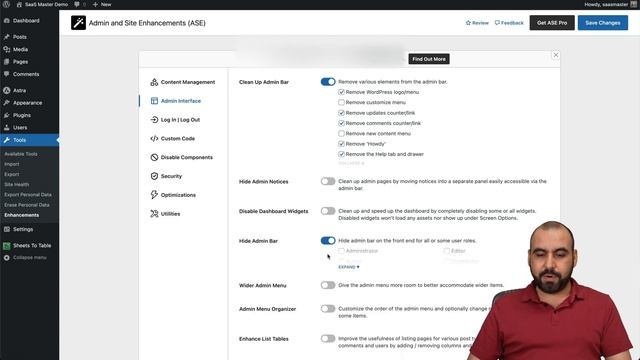Click the Content Management tab icon
Screen dimensions: 640x360
point(154,82)
